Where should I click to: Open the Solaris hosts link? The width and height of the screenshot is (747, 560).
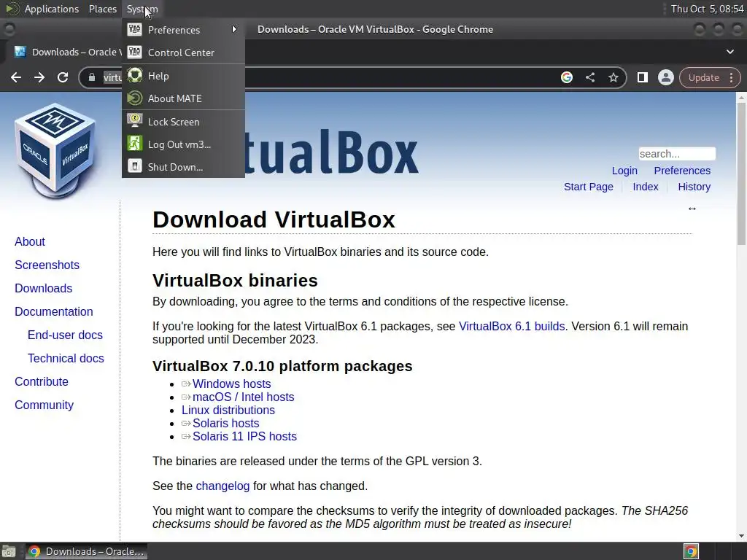pyautogui.click(x=226, y=424)
